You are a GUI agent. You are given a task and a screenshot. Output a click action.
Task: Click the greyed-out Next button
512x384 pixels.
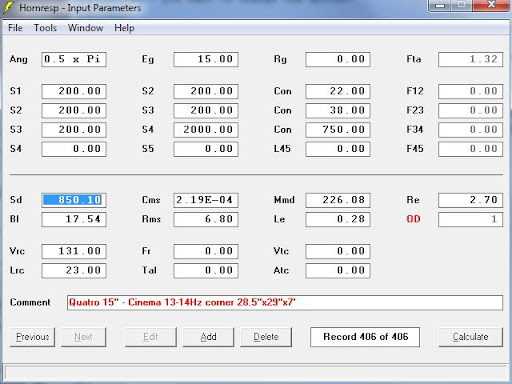[x=83, y=337]
